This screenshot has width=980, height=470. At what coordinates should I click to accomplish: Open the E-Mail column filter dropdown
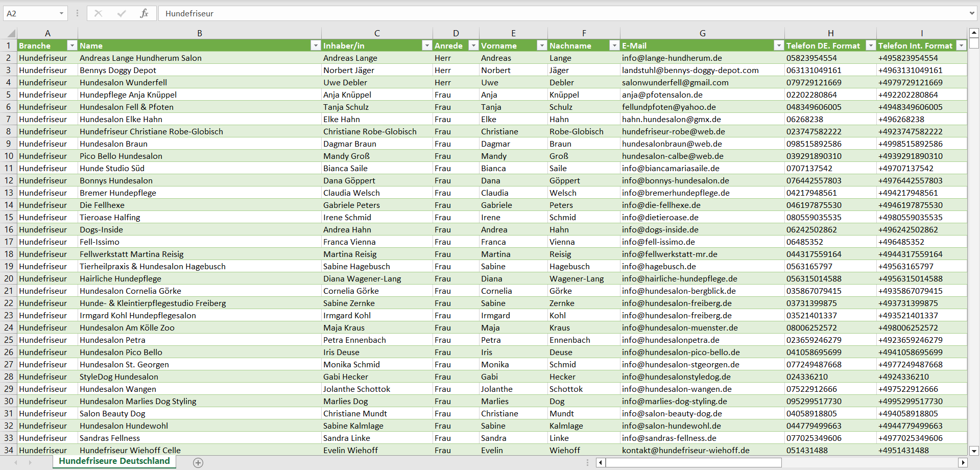[778, 46]
